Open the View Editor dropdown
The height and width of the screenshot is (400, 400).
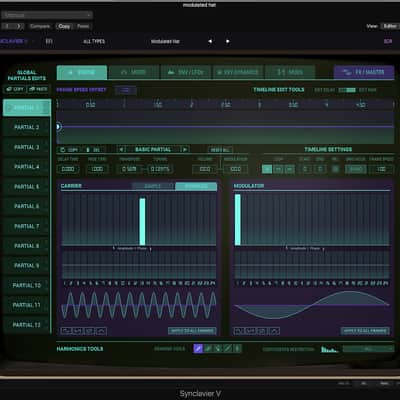coord(389,26)
